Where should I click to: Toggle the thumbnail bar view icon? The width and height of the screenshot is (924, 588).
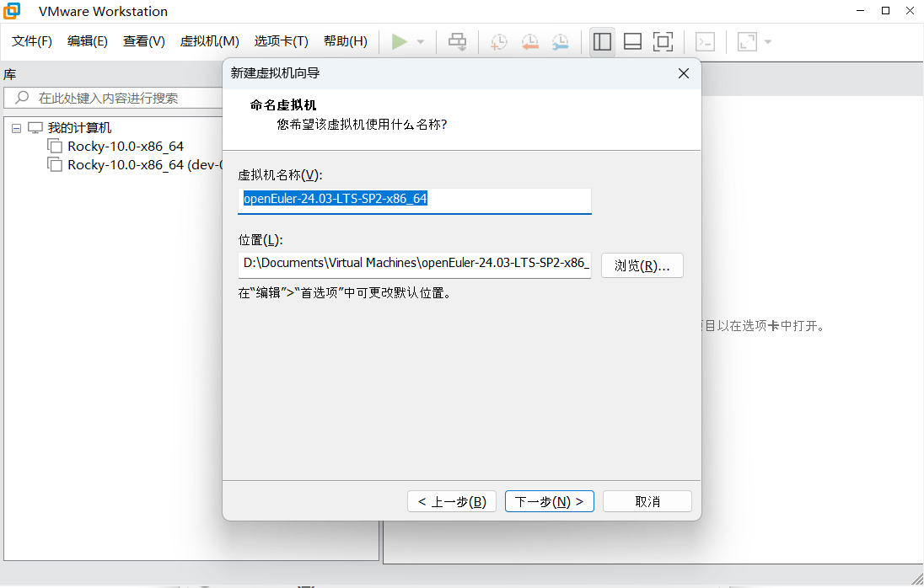click(632, 42)
